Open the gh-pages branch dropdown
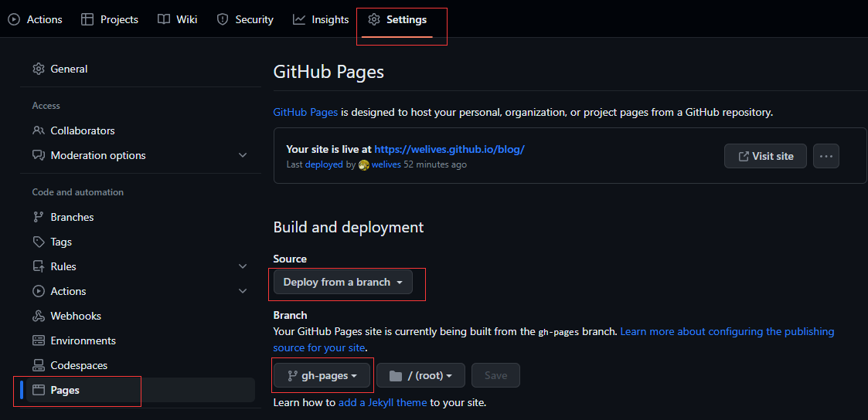This screenshot has width=868, height=420. 322,376
